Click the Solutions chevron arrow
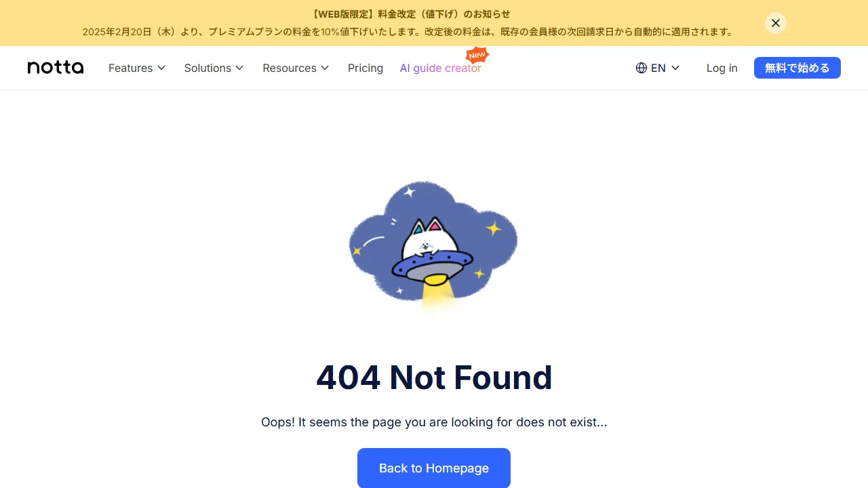The height and width of the screenshot is (488, 868). (239, 68)
